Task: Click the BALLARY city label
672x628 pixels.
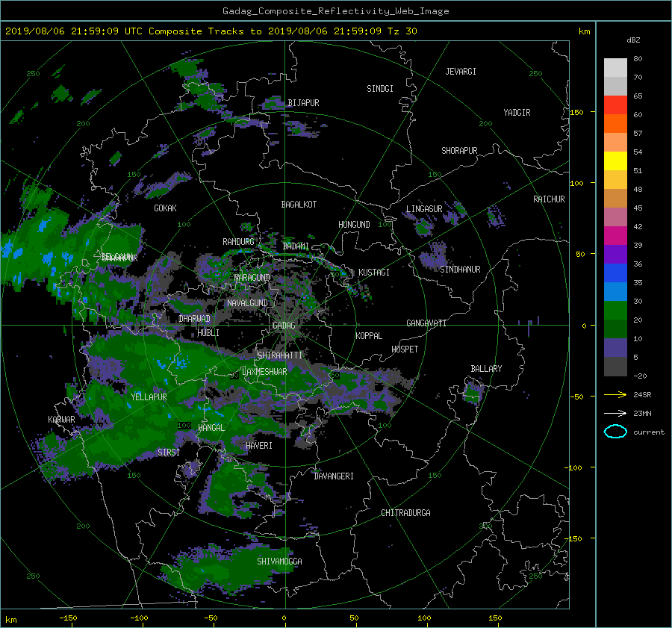Action: pyautogui.click(x=486, y=369)
